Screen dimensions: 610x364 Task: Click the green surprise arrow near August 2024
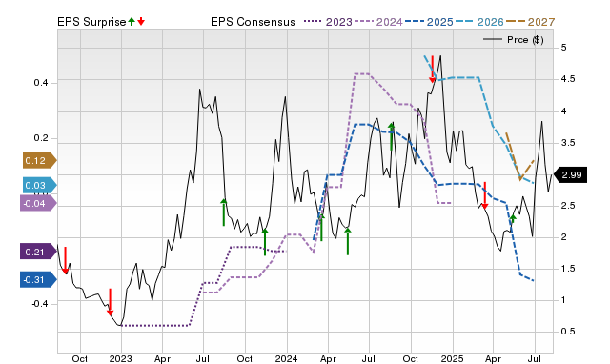392,136
